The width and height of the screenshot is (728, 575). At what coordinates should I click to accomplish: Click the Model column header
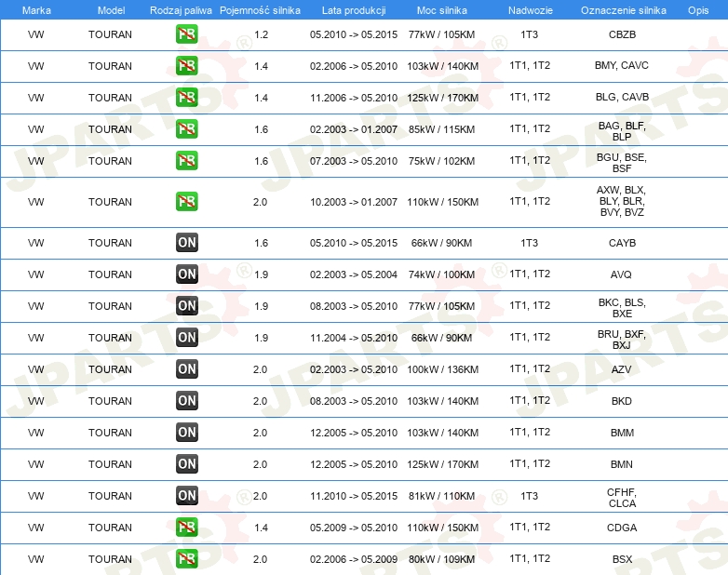point(111,10)
